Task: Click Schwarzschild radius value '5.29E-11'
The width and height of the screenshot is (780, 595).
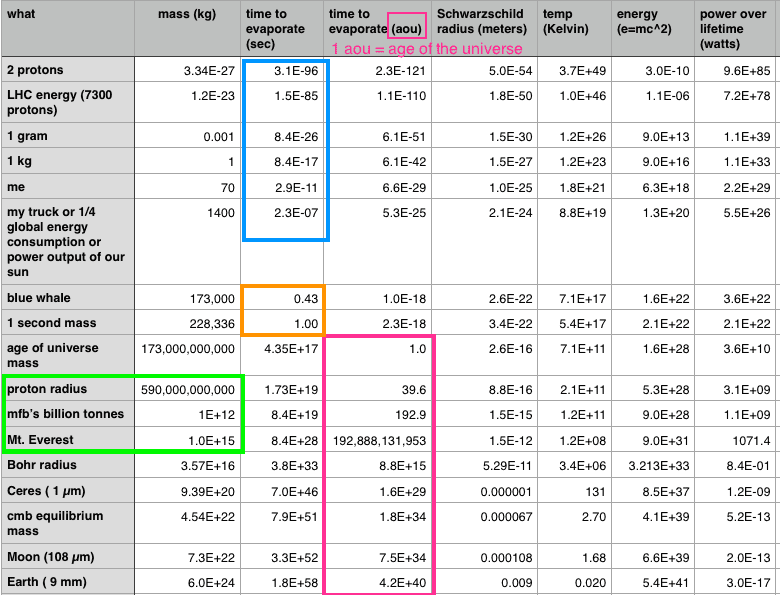Action: click(484, 466)
